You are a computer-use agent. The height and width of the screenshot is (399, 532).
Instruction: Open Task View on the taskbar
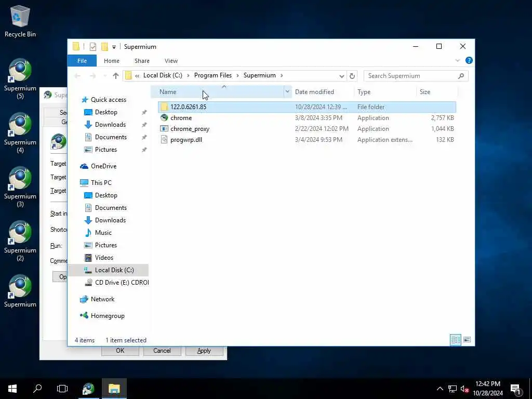(62, 389)
